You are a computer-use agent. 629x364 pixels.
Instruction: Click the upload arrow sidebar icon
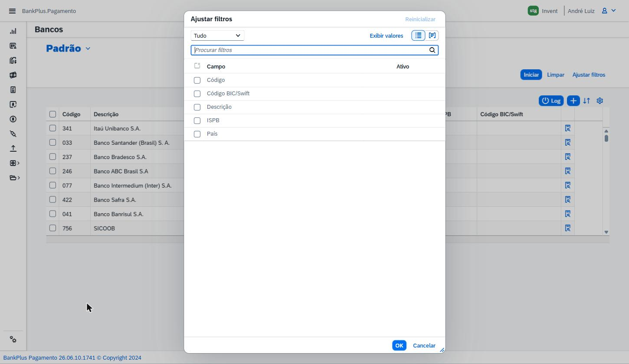pyautogui.click(x=13, y=148)
